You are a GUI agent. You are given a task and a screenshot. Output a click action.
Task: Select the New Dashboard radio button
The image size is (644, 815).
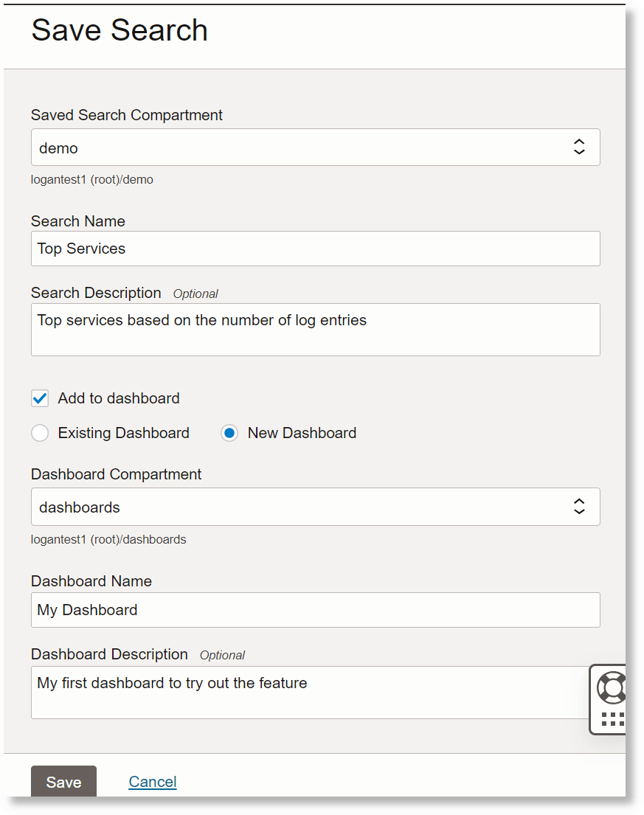click(x=229, y=433)
